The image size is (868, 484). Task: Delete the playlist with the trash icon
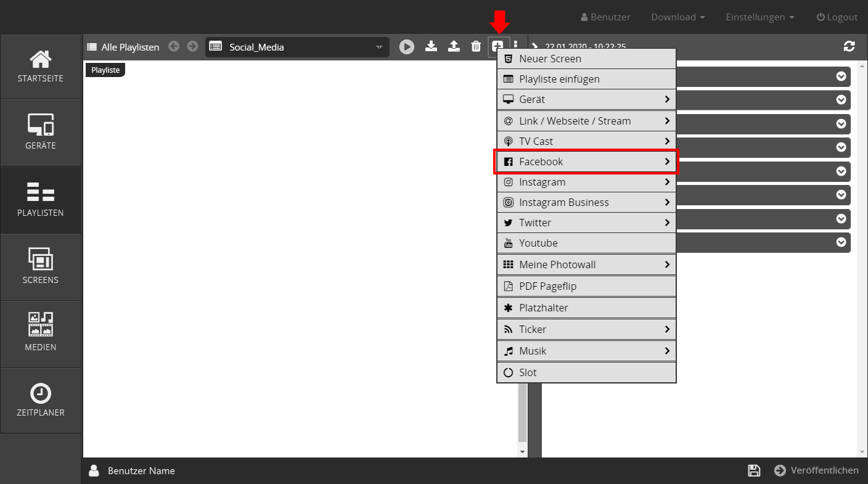tap(476, 46)
